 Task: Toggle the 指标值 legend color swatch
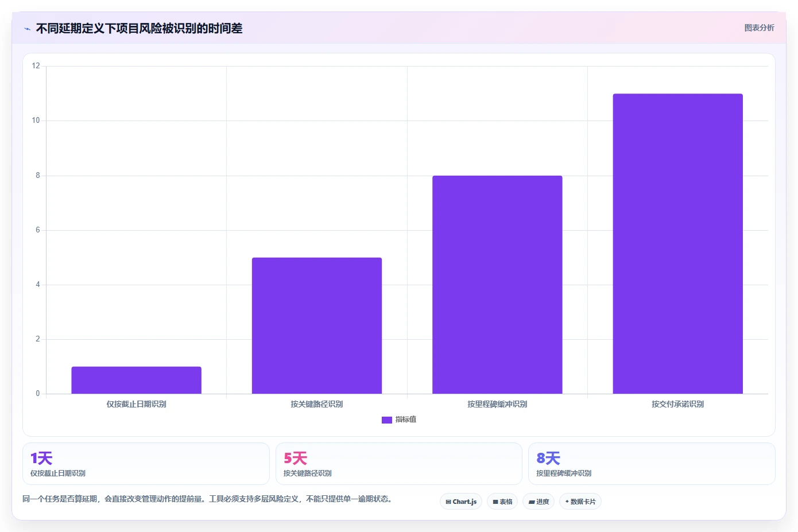386,420
